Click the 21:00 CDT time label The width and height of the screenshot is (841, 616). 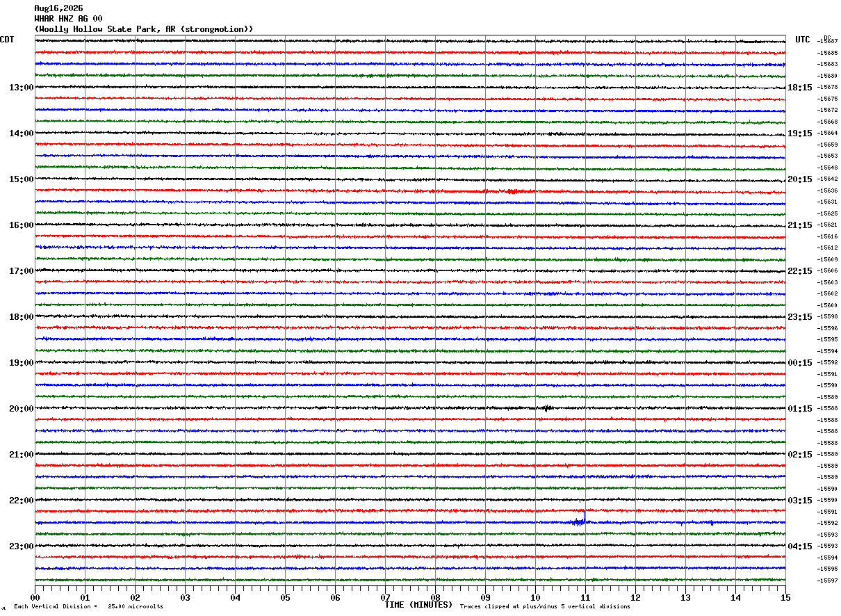(22, 455)
